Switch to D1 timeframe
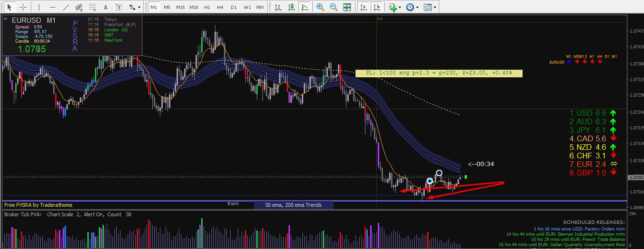This screenshot has width=644, height=249. (x=233, y=7)
